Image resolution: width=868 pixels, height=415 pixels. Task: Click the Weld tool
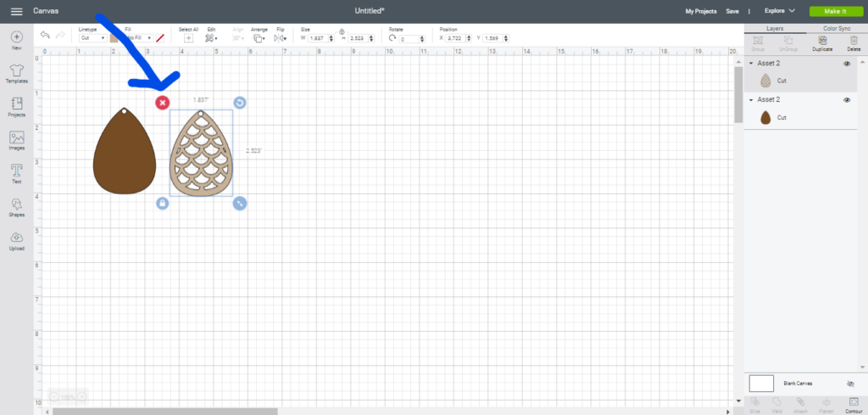[776, 405]
